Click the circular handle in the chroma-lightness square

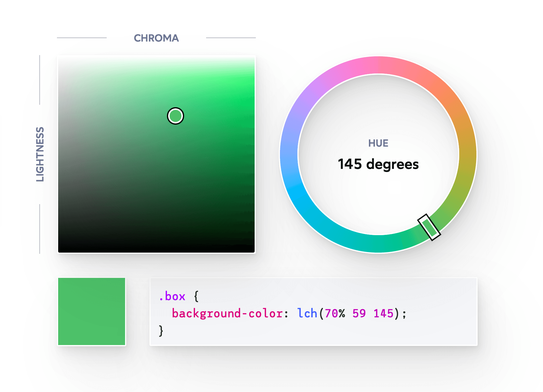point(175,116)
